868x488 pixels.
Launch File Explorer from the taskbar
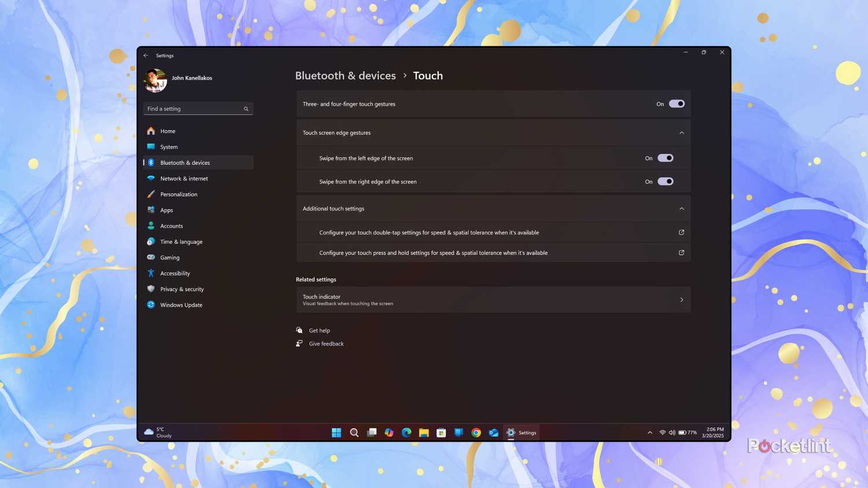coord(424,432)
